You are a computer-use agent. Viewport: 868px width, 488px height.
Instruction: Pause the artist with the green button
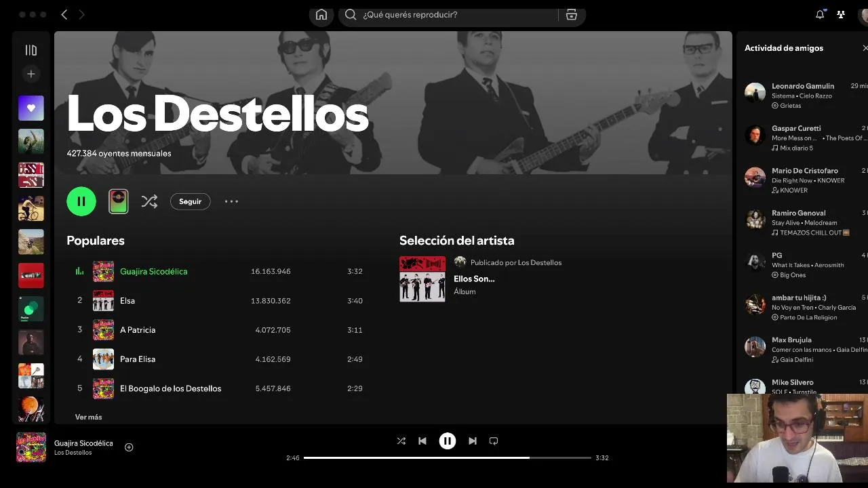click(81, 201)
